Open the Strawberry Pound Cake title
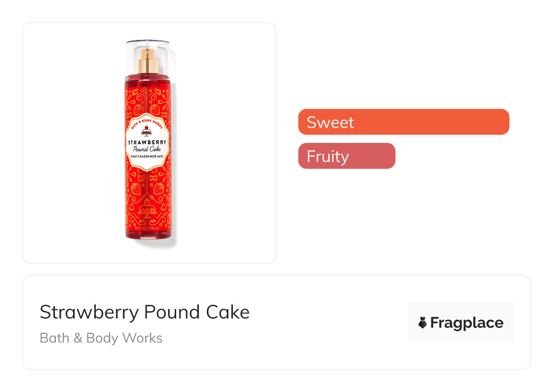 (144, 312)
